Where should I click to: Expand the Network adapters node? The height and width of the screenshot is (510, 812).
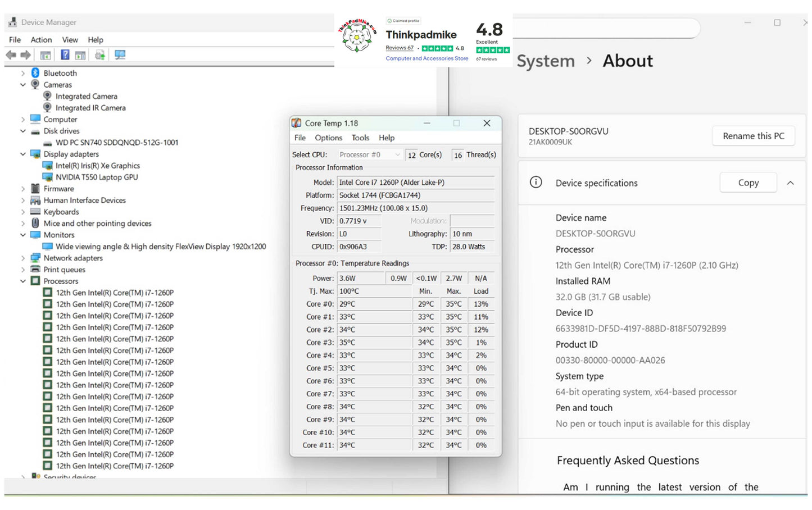(x=23, y=258)
